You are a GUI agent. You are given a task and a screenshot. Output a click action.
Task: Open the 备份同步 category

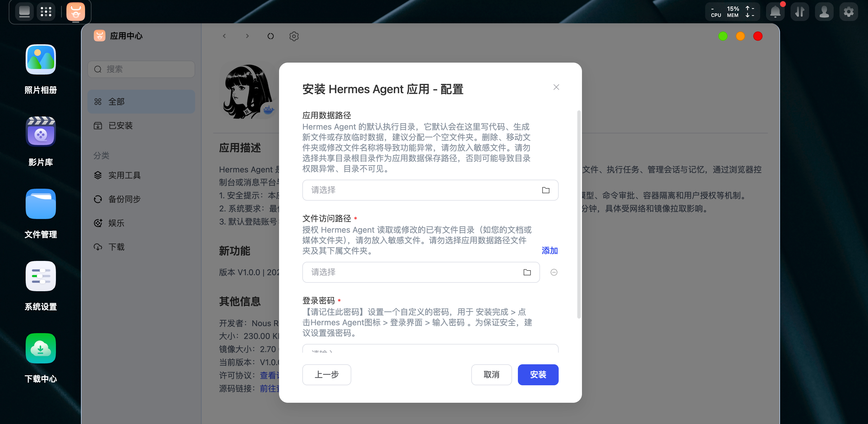(142, 199)
